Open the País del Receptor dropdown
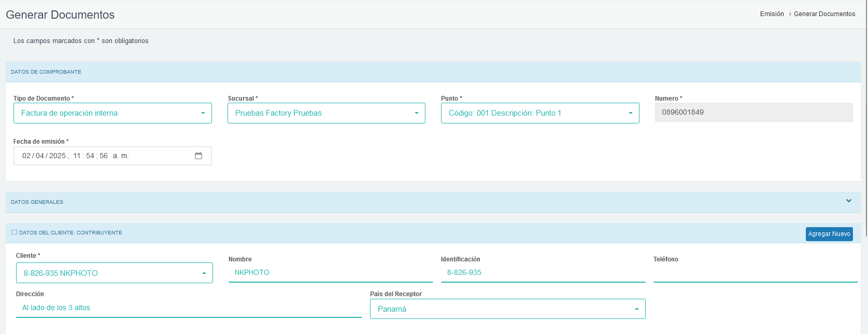The width and height of the screenshot is (868, 334). tap(507, 309)
